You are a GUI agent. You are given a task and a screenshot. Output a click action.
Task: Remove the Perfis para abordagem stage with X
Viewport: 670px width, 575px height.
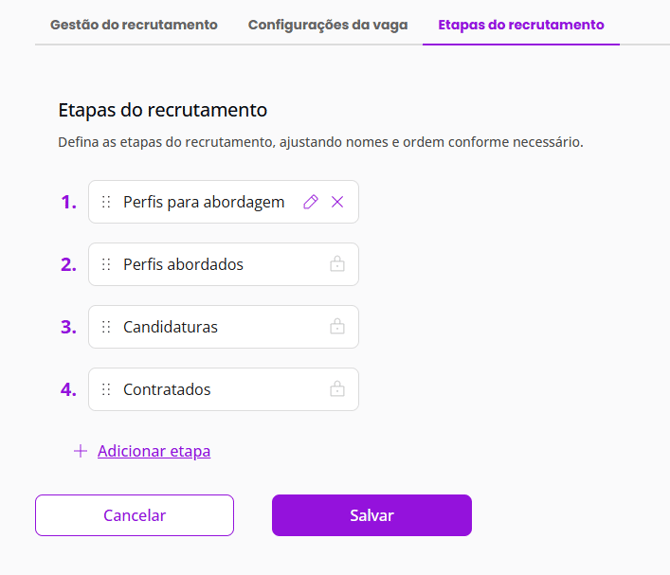pos(337,202)
